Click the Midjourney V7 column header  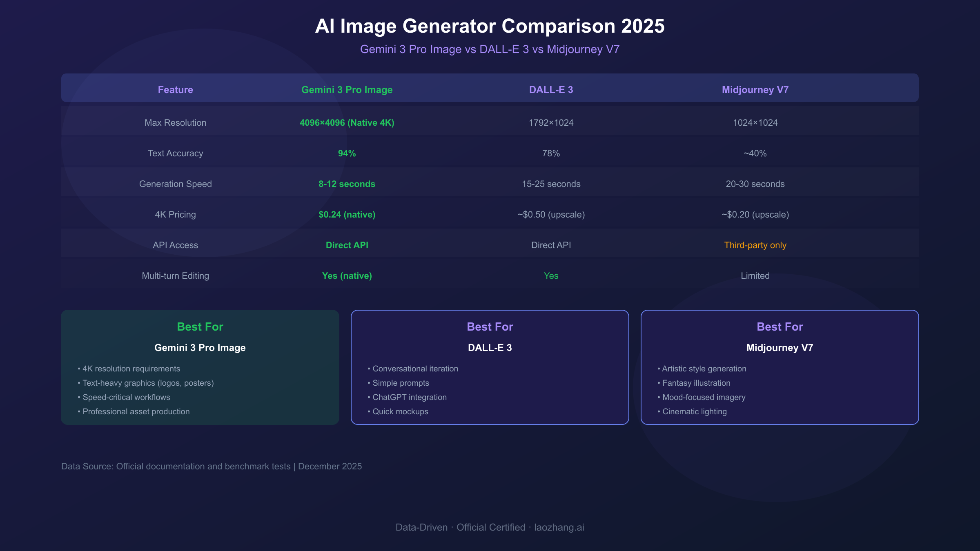click(x=755, y=90)
